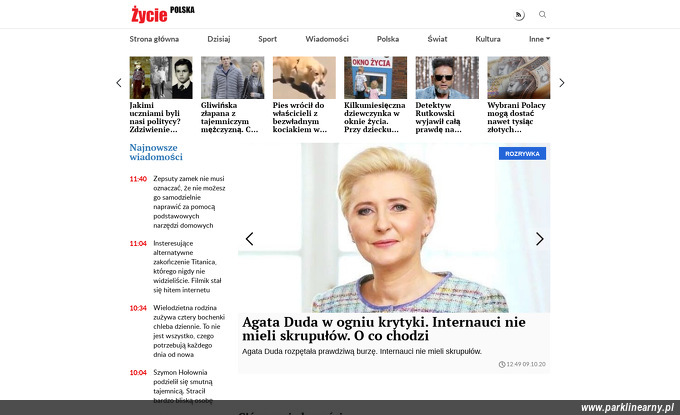Expand the Inne dropdown menu

tap(539, 39)
